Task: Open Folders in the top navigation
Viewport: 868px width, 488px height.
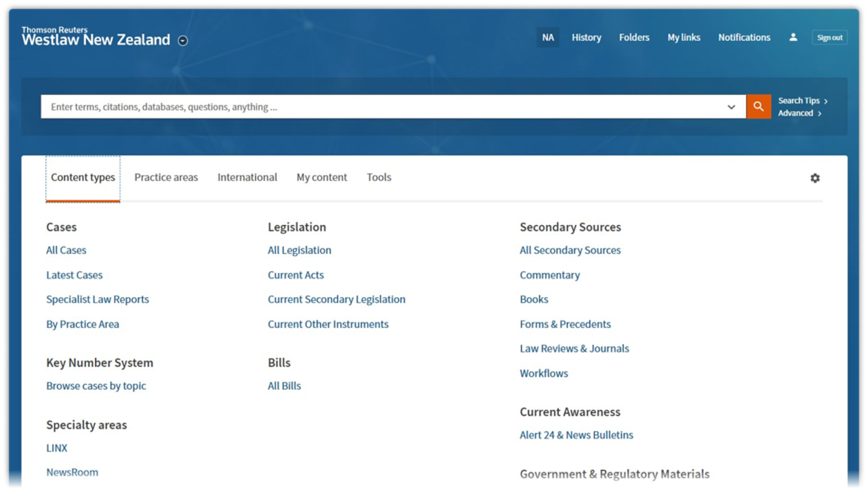Action: click(x=634, y=37)
